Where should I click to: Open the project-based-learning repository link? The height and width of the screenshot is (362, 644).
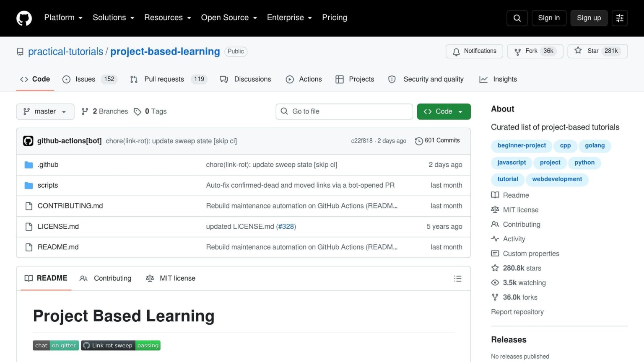165,52
